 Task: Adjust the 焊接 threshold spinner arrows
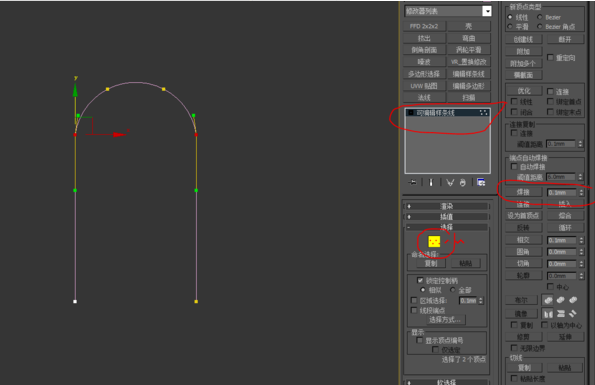(x=581, y=192)
